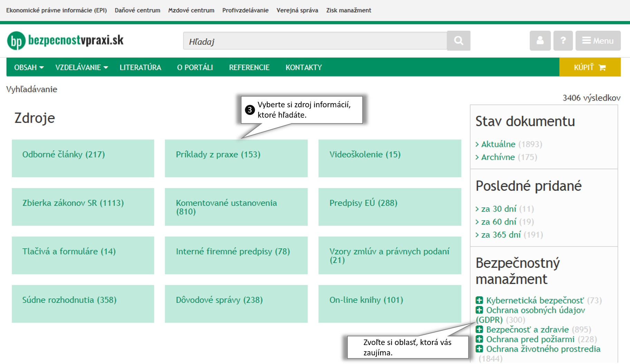
Task: Open the user account icon
Action: (540, 41)
